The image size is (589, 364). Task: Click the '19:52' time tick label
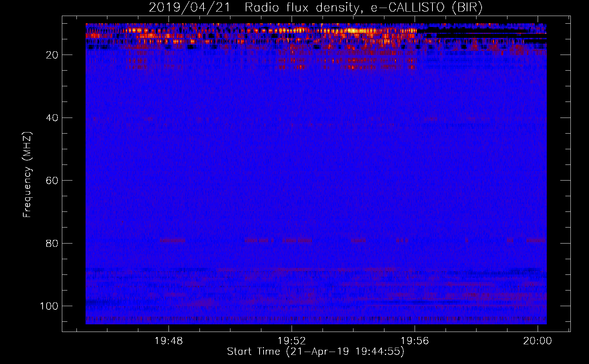pyautogui.click(x=292, y=341)
